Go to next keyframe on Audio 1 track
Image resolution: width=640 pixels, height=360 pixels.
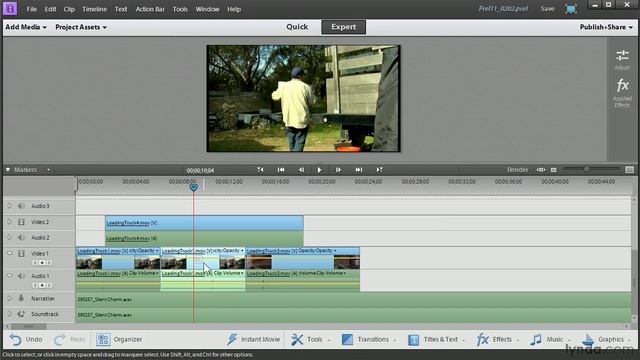[49, 285]
